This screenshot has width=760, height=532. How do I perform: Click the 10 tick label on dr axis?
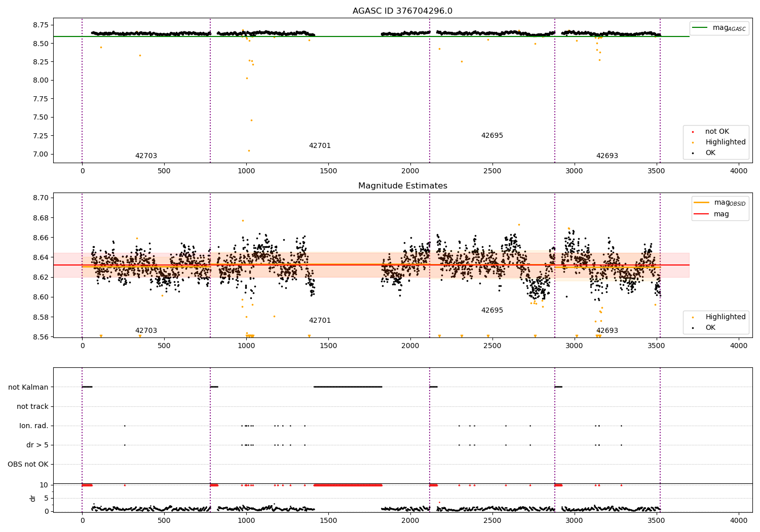point(45,485)
